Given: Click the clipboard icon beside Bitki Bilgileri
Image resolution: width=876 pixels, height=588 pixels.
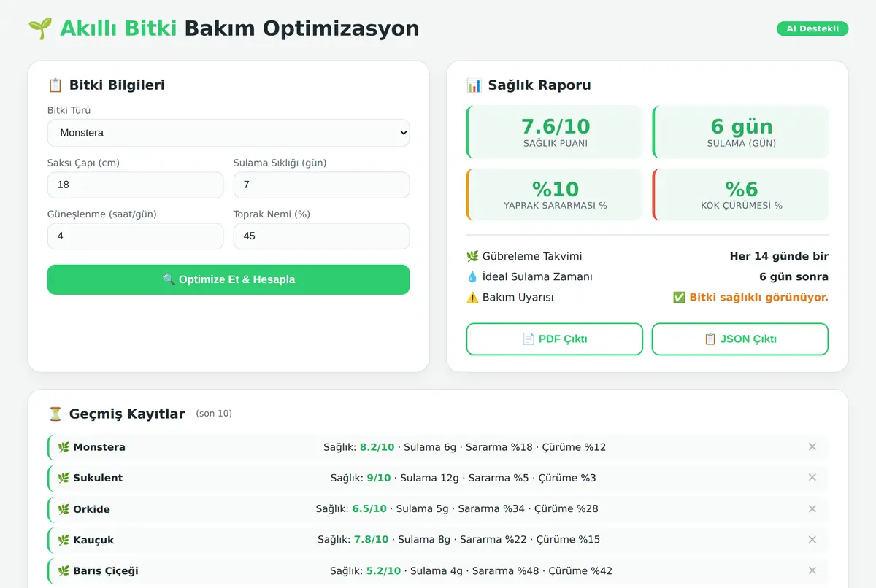Looking at the screenshot, I should [x=55, y=85].
